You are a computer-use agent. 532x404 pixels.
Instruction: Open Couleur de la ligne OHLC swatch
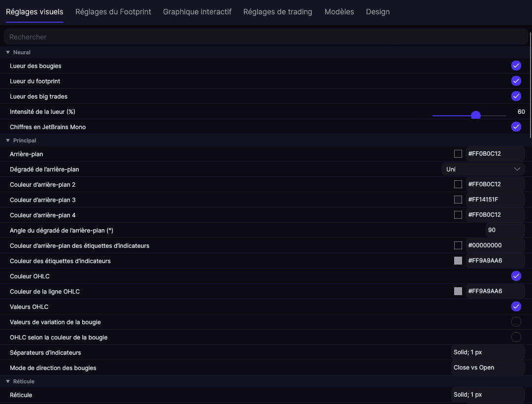point(458,291)
